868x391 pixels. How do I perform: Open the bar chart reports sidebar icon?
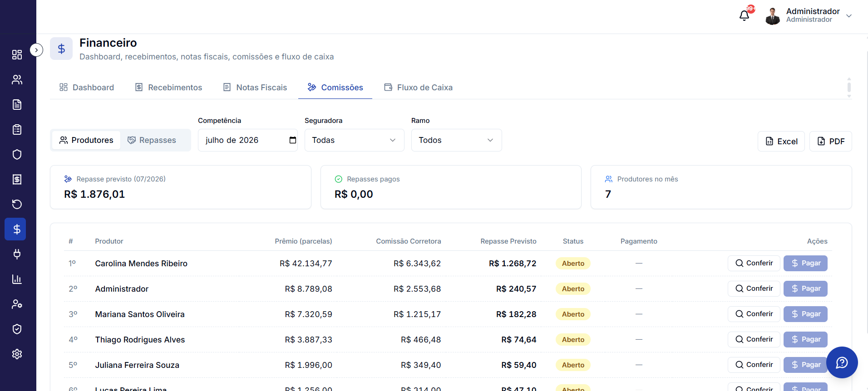pos(17,279)
